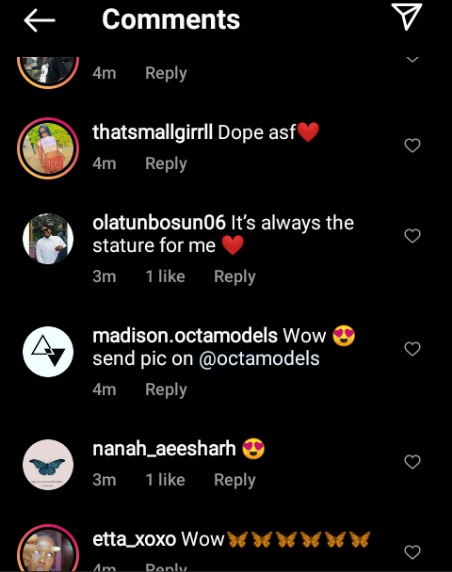View the 1 like on olatunbosun06's comment
The height and width of the screenshot is (572, 452).
pos(165,277)
